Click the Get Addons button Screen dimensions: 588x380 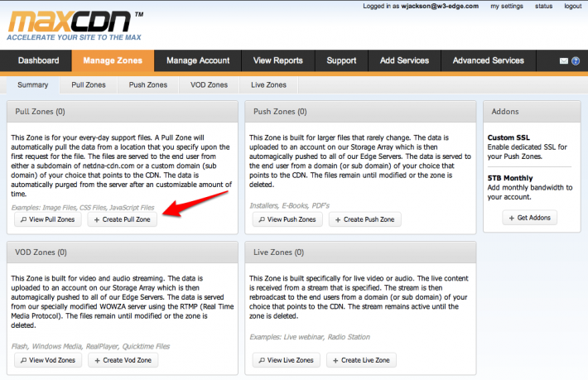tap(529, 218)
